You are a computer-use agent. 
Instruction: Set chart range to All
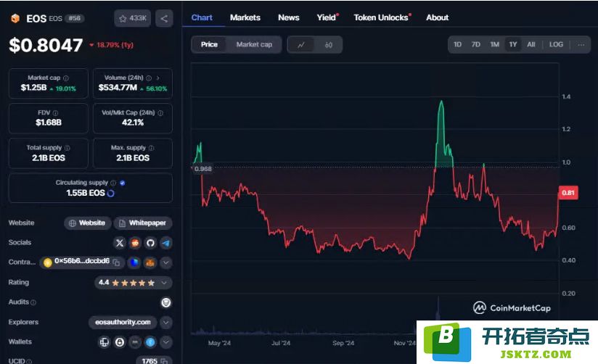[x=531, y=45]
